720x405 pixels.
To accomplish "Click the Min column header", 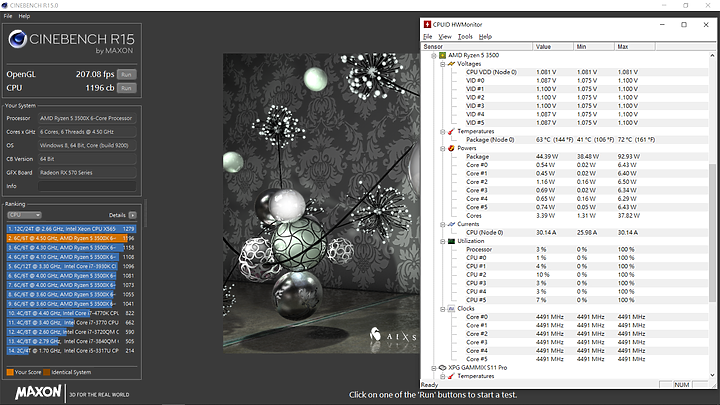I will coord(594,46).
